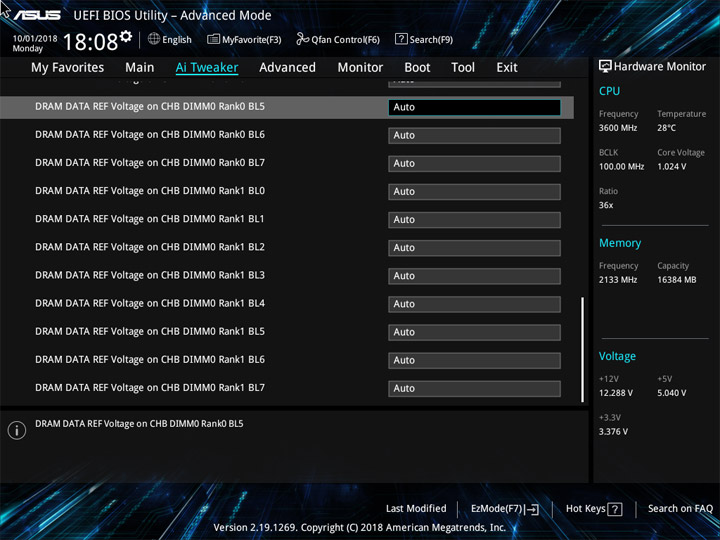The height and width of the screenshot is (540, 720).
Task: Click the 18:08 clock display
Action: tap(90, 42)
